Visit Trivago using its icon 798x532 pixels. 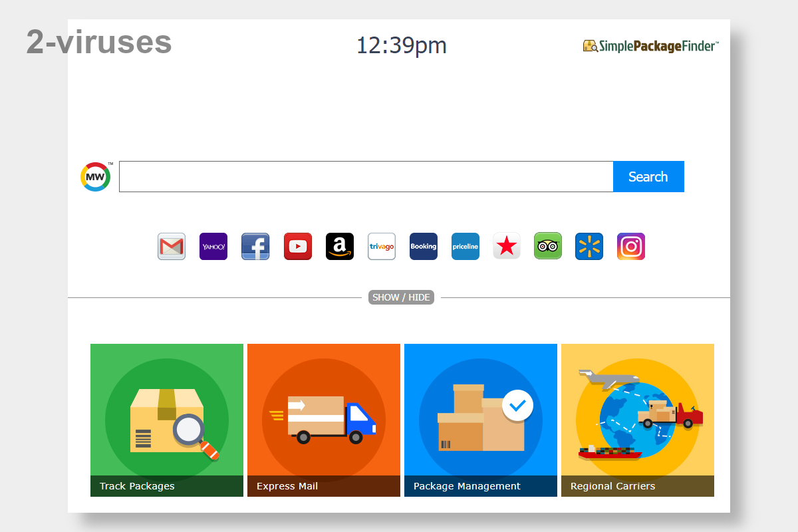382,246
